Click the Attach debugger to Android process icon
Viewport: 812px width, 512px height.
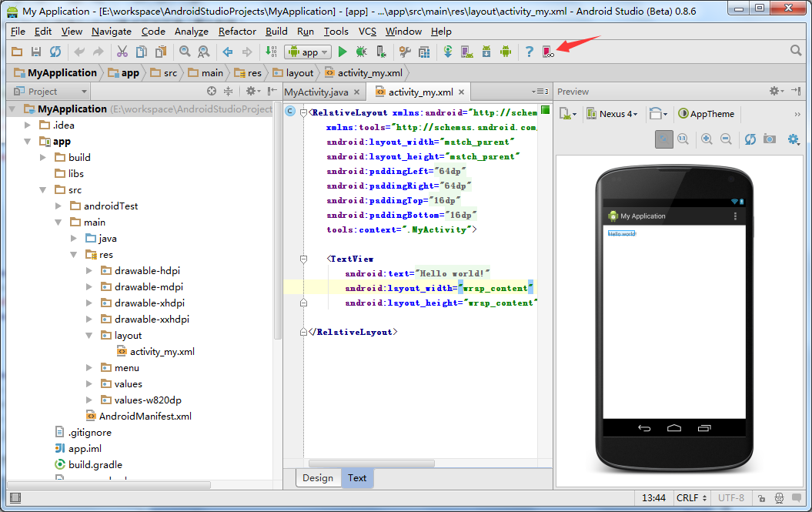pos(381,52)
